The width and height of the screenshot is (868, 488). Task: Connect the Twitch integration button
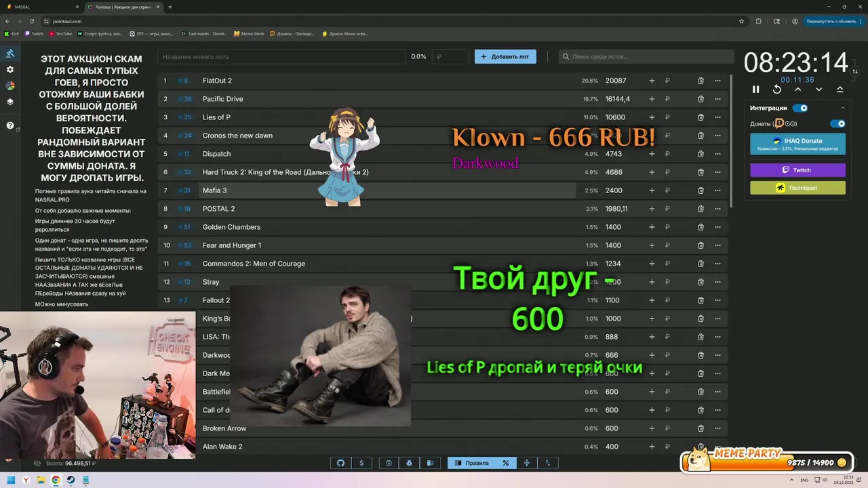click(x=797, y=170)
